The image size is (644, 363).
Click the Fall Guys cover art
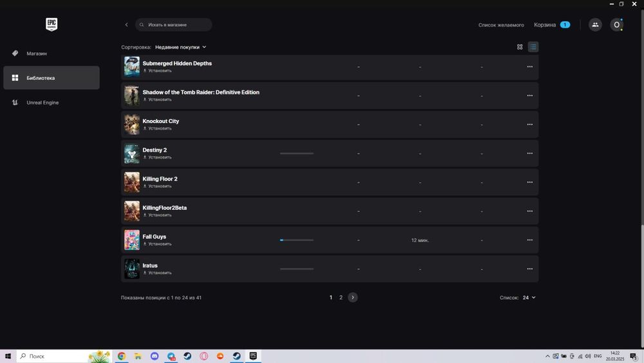pos(132,240)
